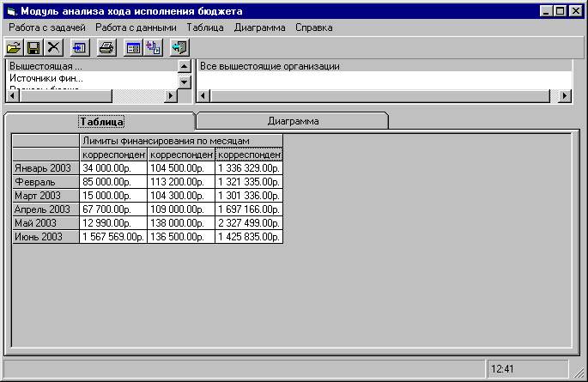Click left list horizontal scroll right arrow
The width and height of the screenshot is (588, 382).
click(171, 96)
